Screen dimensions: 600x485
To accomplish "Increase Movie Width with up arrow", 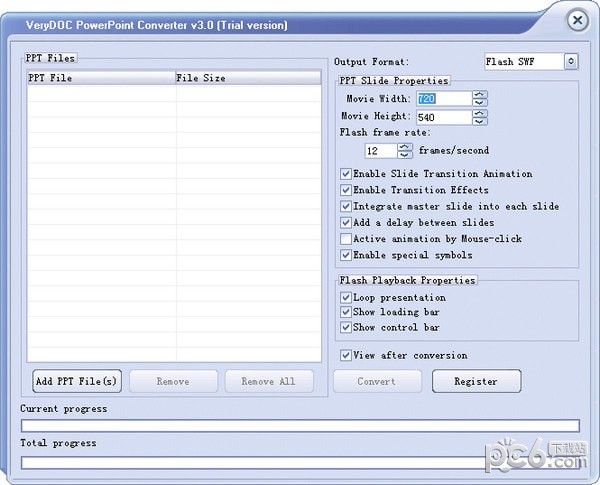I will (480, 95).
